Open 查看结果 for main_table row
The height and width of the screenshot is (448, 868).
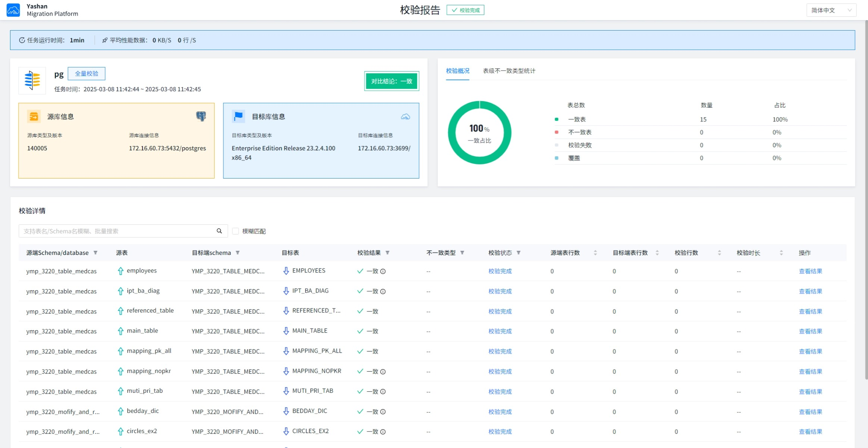tap(811, 331)
